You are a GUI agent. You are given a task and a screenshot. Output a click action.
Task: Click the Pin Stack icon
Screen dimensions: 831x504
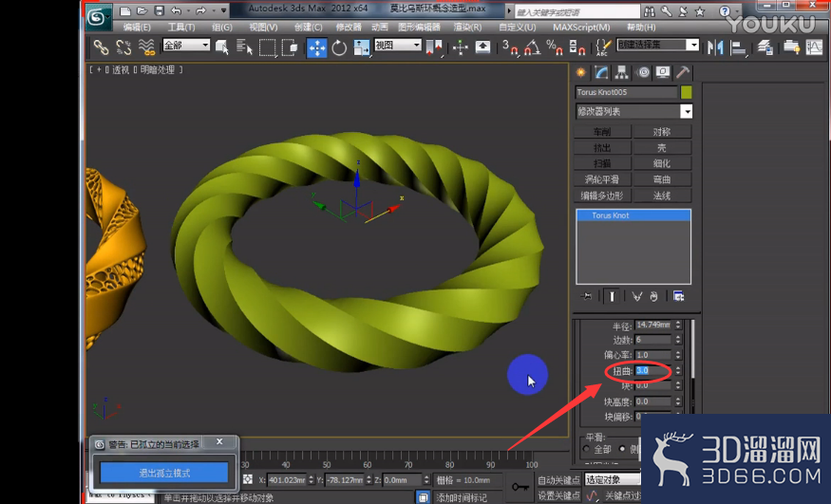tap(587, 296)
